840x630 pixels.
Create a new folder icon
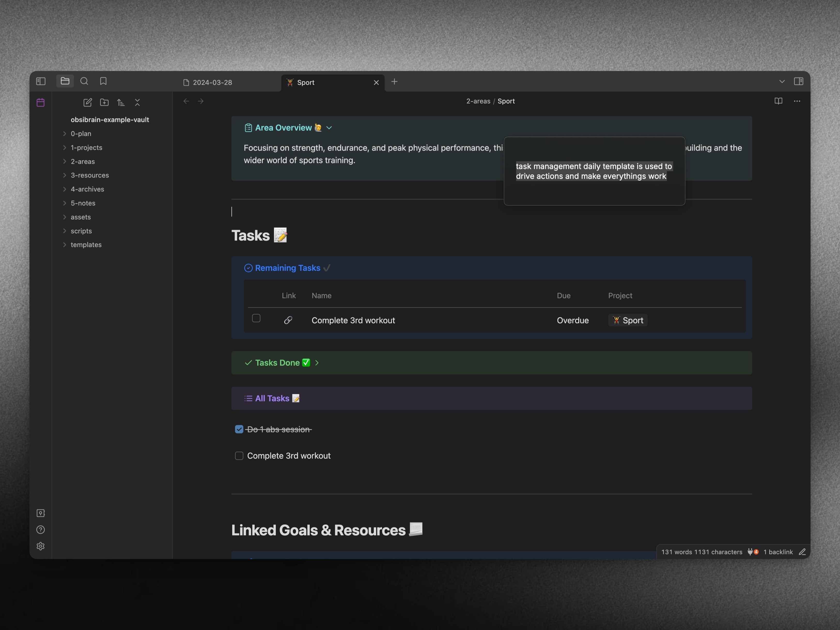click(x=104, y=103)
